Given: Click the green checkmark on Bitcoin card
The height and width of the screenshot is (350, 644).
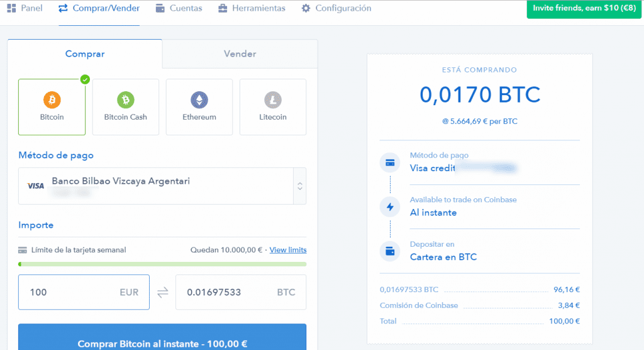Looking at the screenshot, I should 85,79.
